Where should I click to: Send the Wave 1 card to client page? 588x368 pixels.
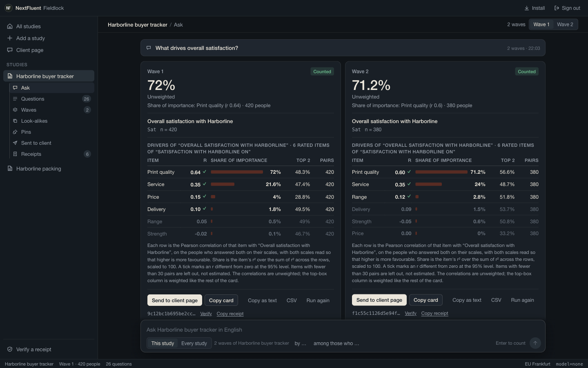[x=175, y=301]
